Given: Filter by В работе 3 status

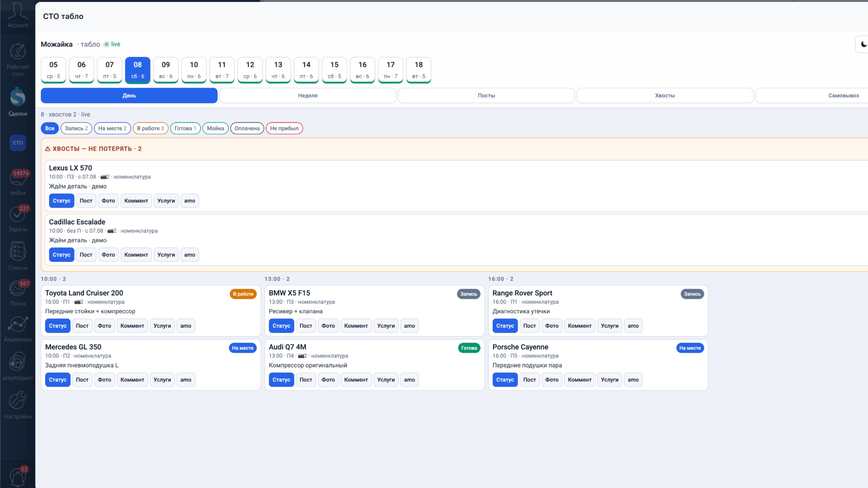Looking at the screenshot, I should click(150, 128).
